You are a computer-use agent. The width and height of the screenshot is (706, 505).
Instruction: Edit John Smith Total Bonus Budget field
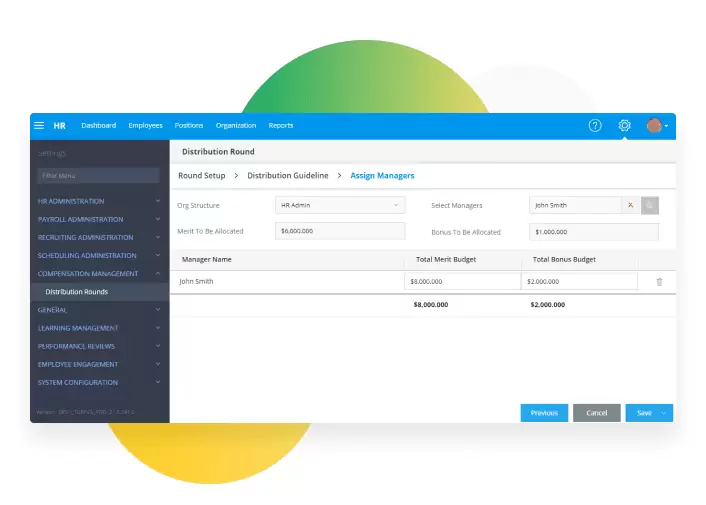coord(579,281)
